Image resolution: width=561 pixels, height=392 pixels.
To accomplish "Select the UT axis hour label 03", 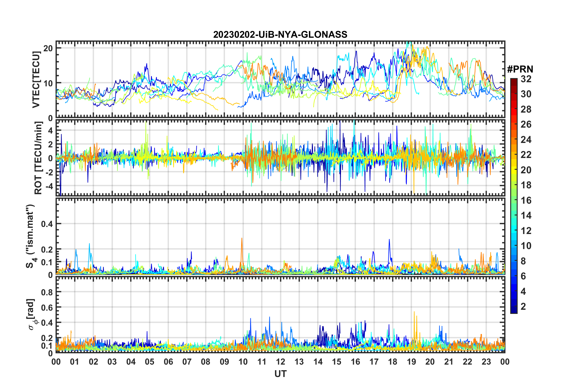I will 112,362.
